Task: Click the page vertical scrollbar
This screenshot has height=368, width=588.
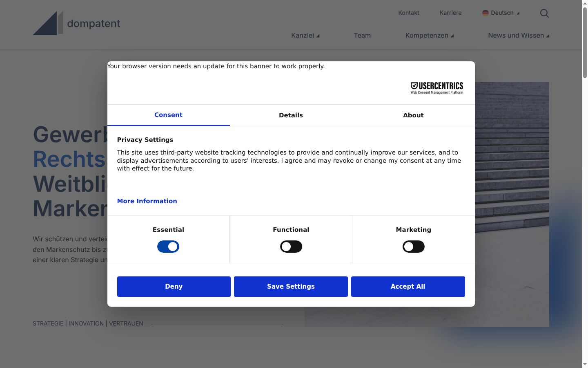Action: click(585, 184)
